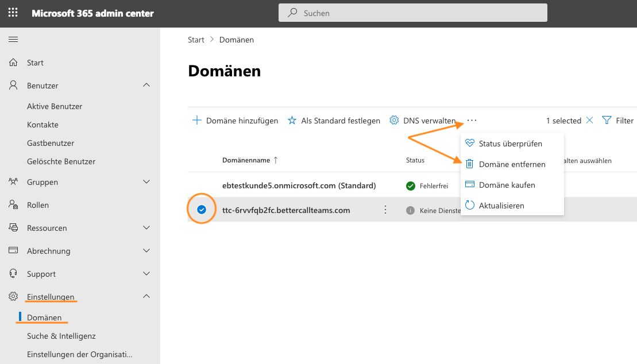The image size is (637, 364).
Task: Click the Fehlerfrei status text
Action: click(434, 186)
